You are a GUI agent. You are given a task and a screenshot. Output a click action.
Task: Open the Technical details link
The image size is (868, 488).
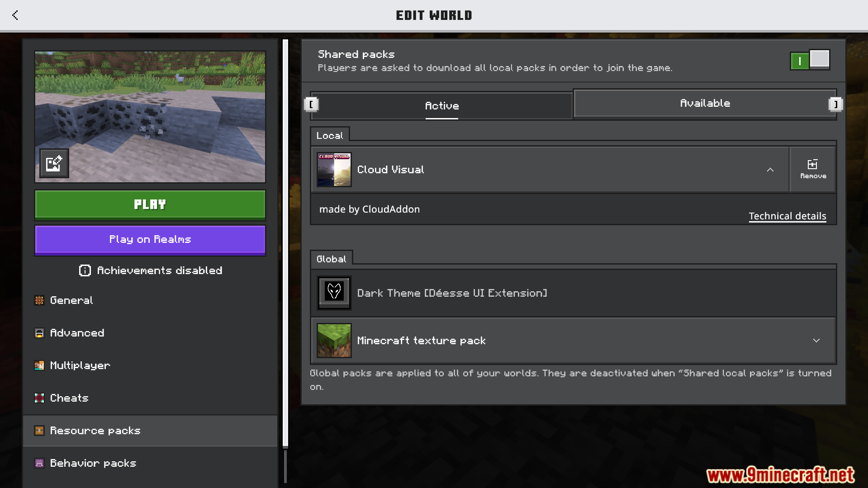pyautogui.click(x=787, y=216)
